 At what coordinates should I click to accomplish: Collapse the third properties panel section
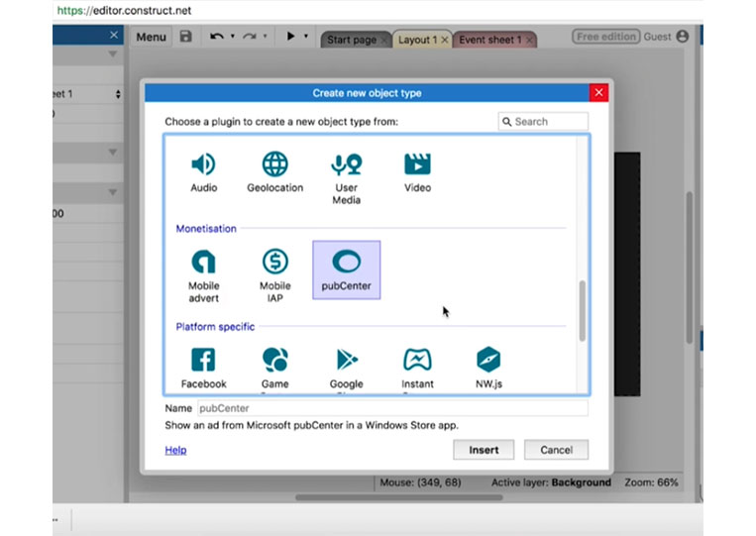(113, 192)
